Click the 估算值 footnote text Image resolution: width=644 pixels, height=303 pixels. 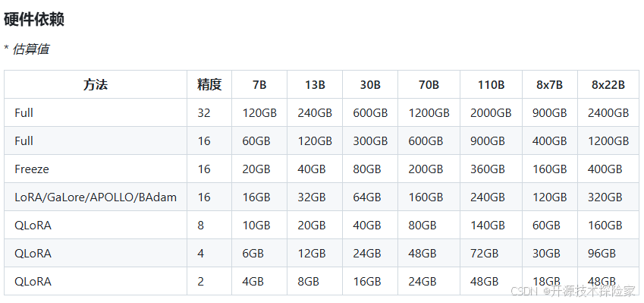(31, 49)
